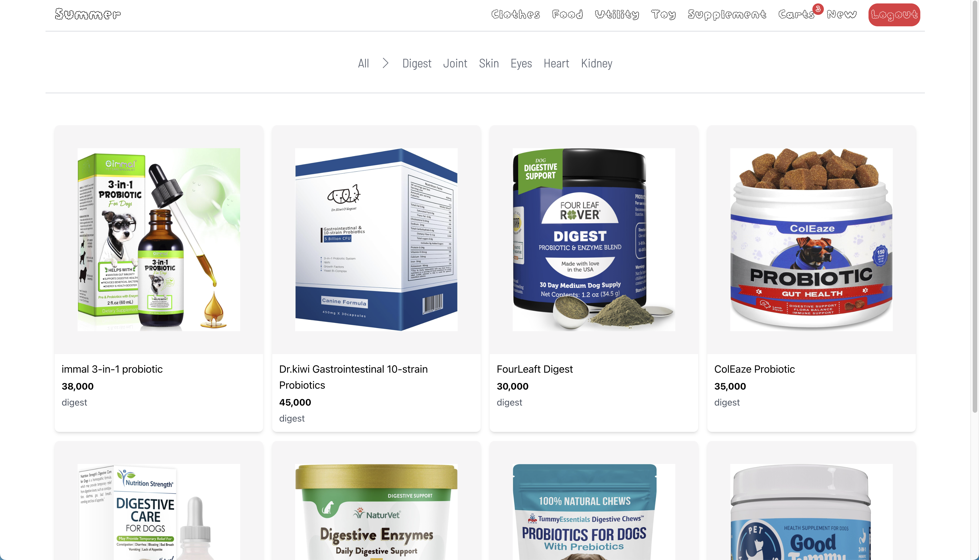Open Dr.kiwi Gastrointestinal probiotics box image

376,240
